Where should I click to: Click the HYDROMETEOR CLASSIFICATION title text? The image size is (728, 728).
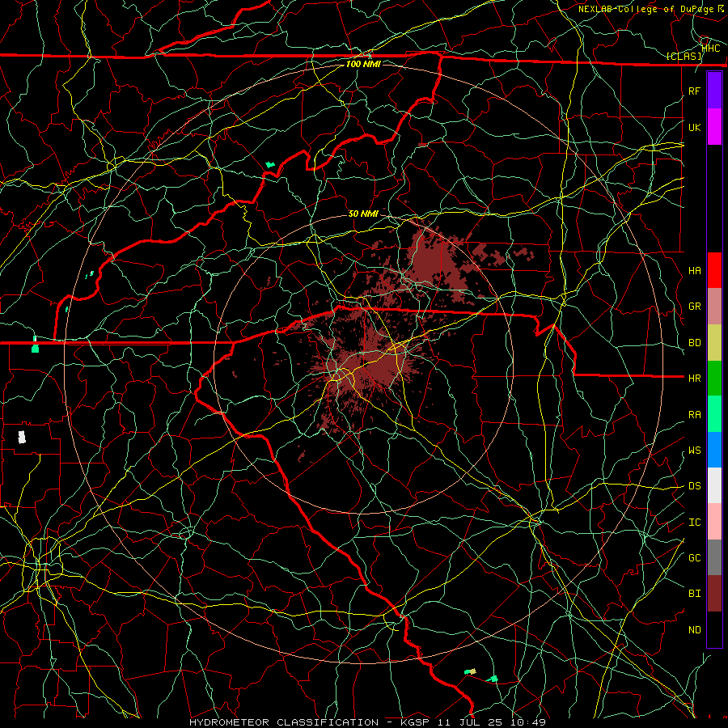tap(284, 722)
